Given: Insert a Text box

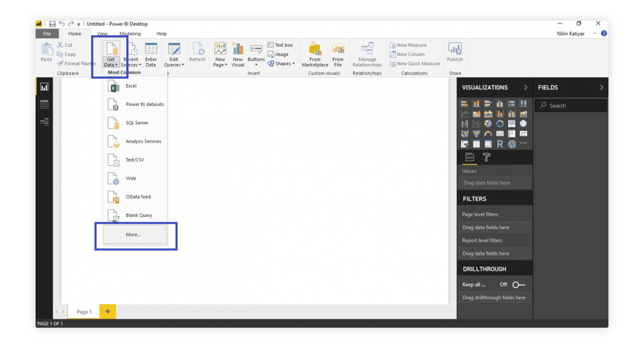Looking at the screenshot, I should pyautogui.click(x=280, y=45).
